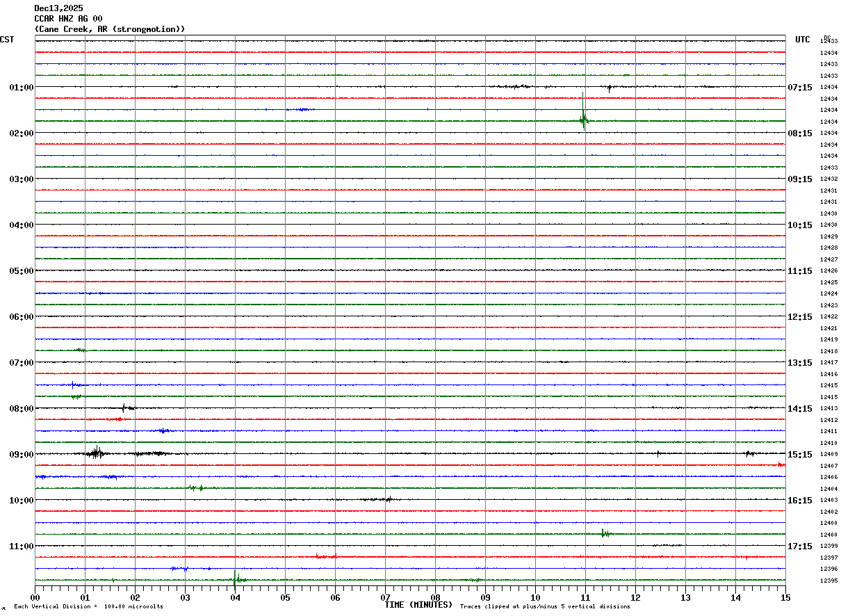Click the TIME (MINUTES) axis title

pyautogui.click(x=418, y=605)
